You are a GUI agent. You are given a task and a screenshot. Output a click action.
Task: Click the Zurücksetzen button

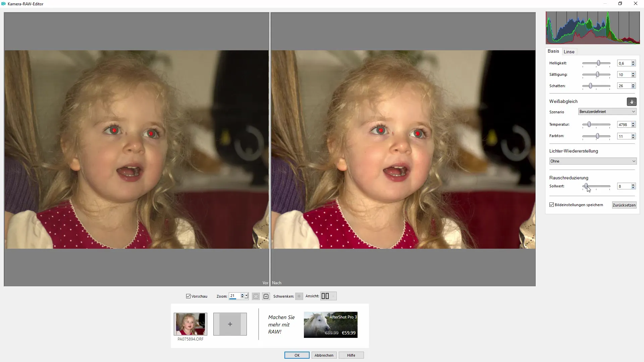(x=624, y=205)
